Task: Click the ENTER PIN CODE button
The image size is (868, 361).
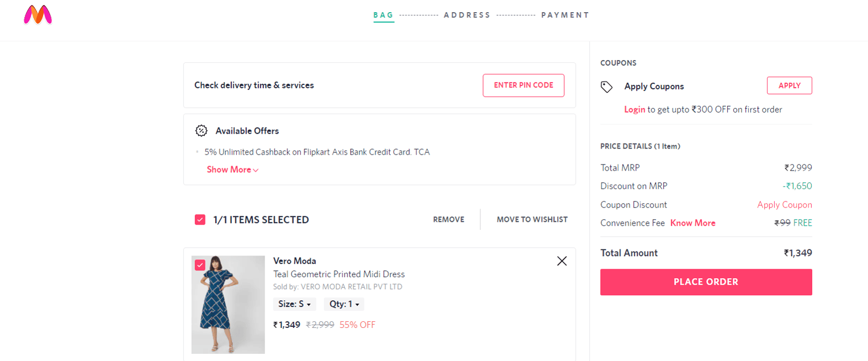Action: pyautogui.click(x=523, y=86)
